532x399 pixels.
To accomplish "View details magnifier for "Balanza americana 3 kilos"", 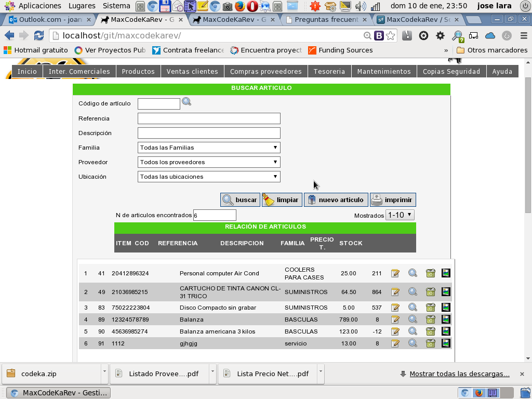I will point(413,331).
